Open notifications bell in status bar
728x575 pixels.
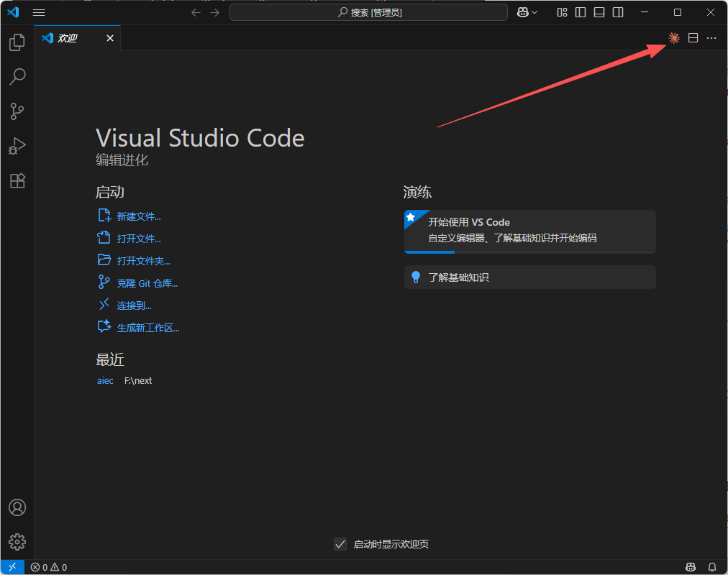coord(712,567)
